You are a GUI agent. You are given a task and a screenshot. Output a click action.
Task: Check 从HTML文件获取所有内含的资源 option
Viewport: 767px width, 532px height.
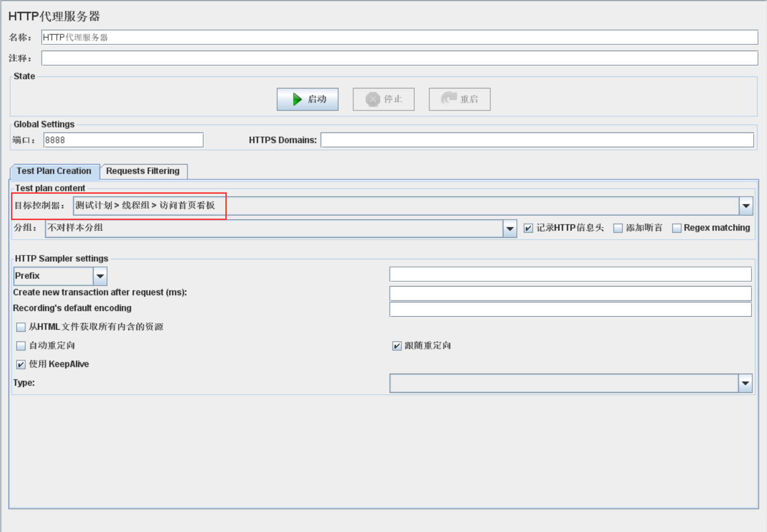click(21, 327)
